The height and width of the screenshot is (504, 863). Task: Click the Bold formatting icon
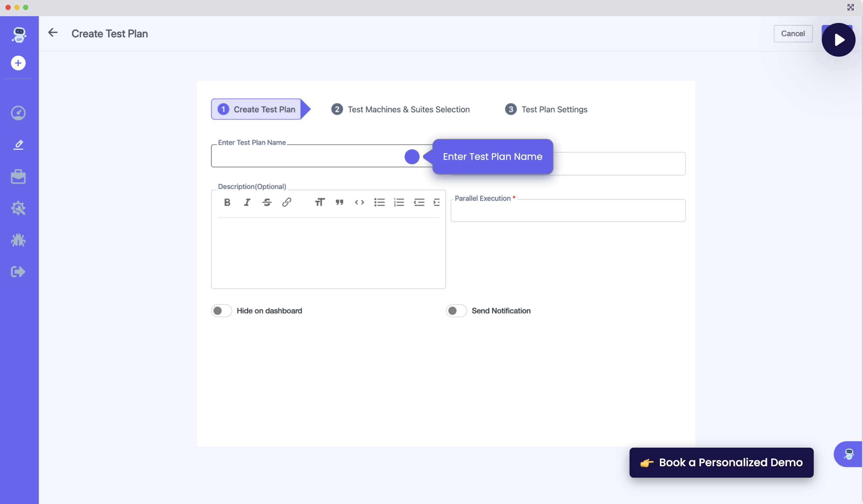pos(227,202)
